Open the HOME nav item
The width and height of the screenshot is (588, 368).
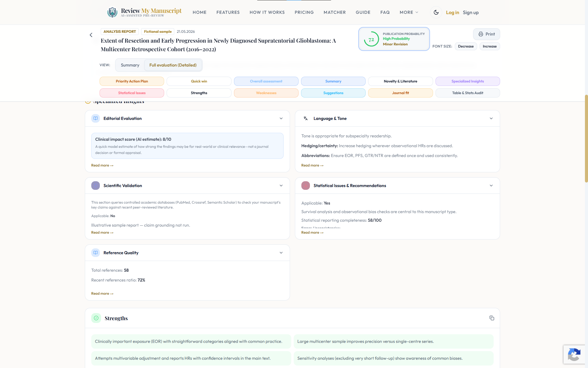pyautogui.click(x=200, y=12)
